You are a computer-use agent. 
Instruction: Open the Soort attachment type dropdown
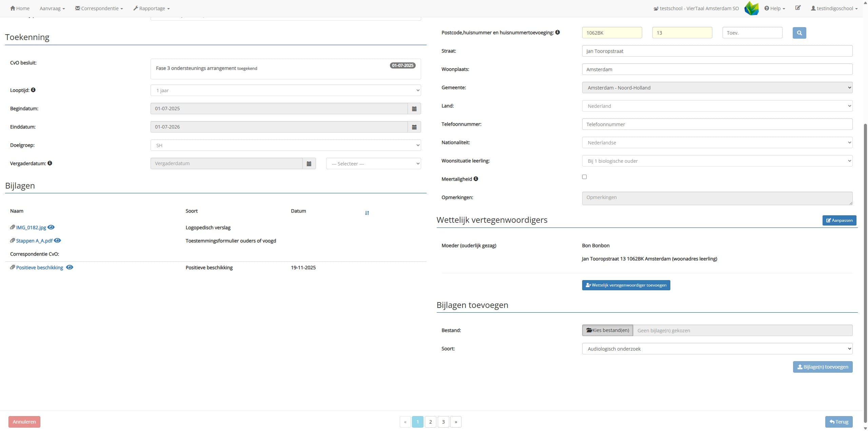point(717,349)
